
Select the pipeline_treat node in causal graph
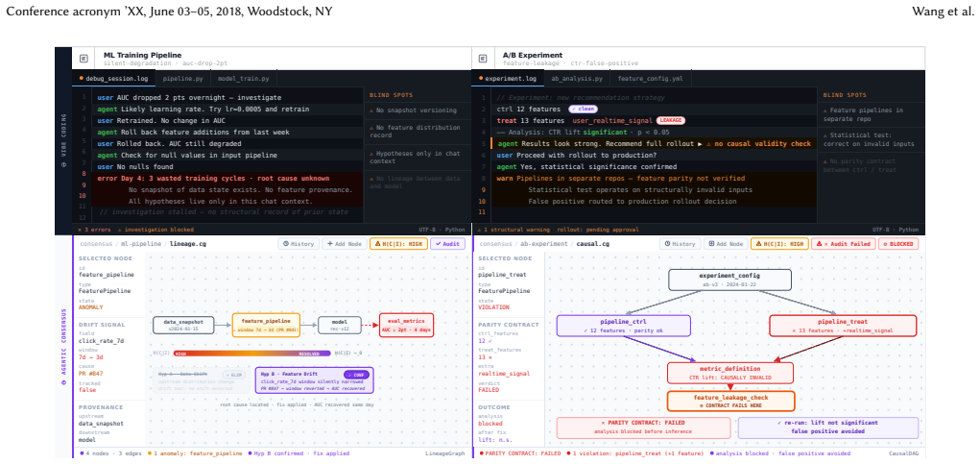click(843, 326)
